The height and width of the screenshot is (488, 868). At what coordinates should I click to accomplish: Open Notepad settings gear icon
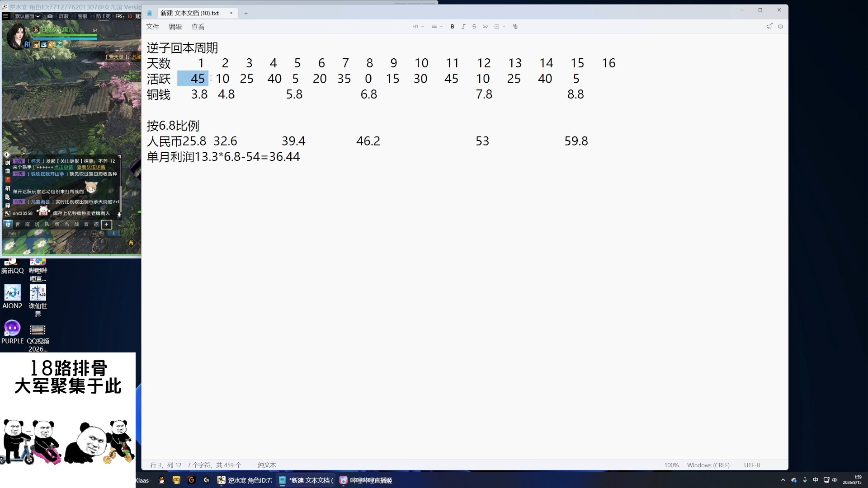(x=780, y=27)
